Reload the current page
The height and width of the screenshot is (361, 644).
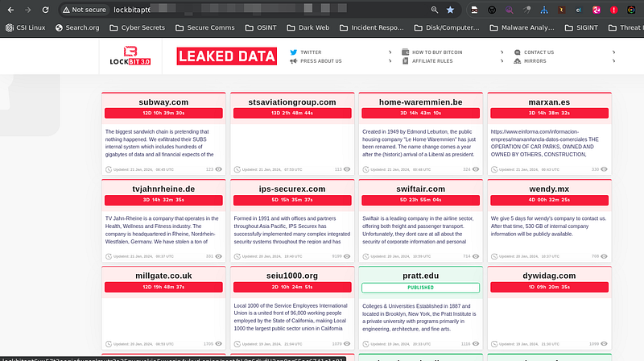45,10
